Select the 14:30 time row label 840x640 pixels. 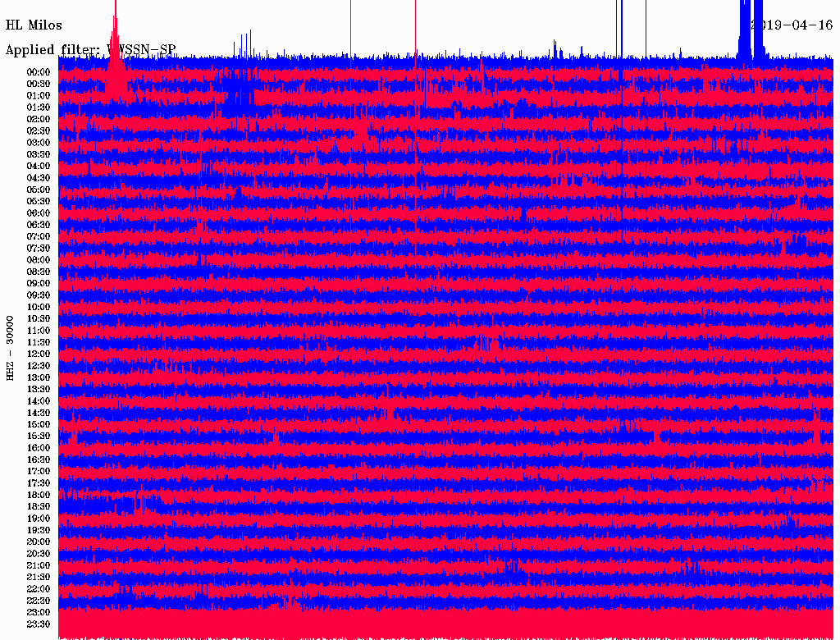point(39,413)
